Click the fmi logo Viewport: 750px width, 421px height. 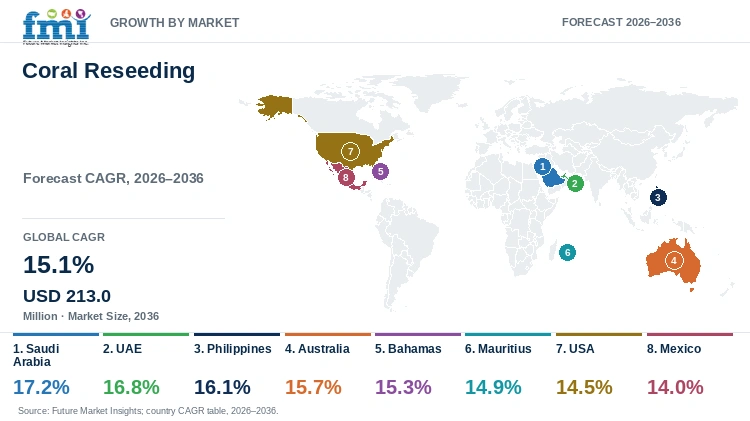click(56, 27)
